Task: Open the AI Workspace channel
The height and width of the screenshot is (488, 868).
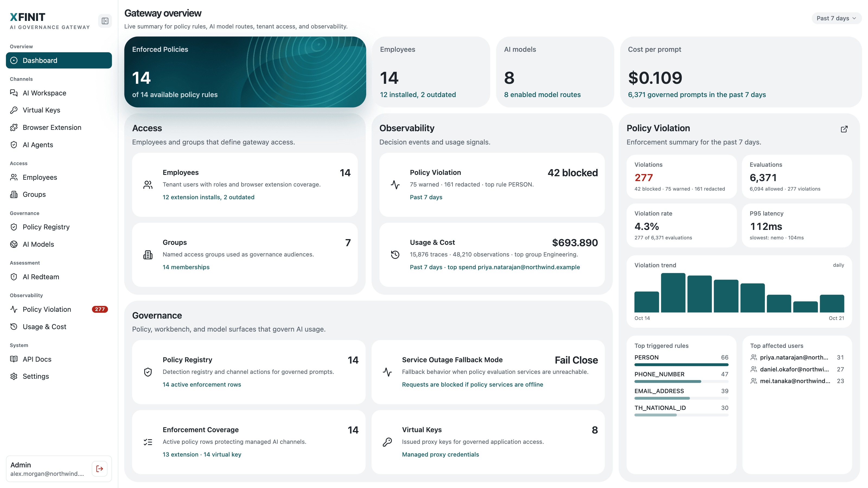Action: [59, 93]
